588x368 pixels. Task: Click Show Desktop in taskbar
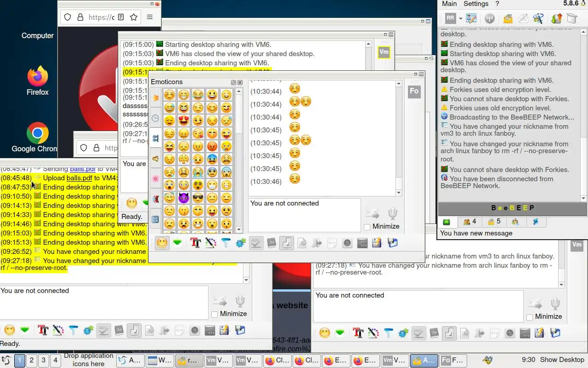[x=562, y=360]
